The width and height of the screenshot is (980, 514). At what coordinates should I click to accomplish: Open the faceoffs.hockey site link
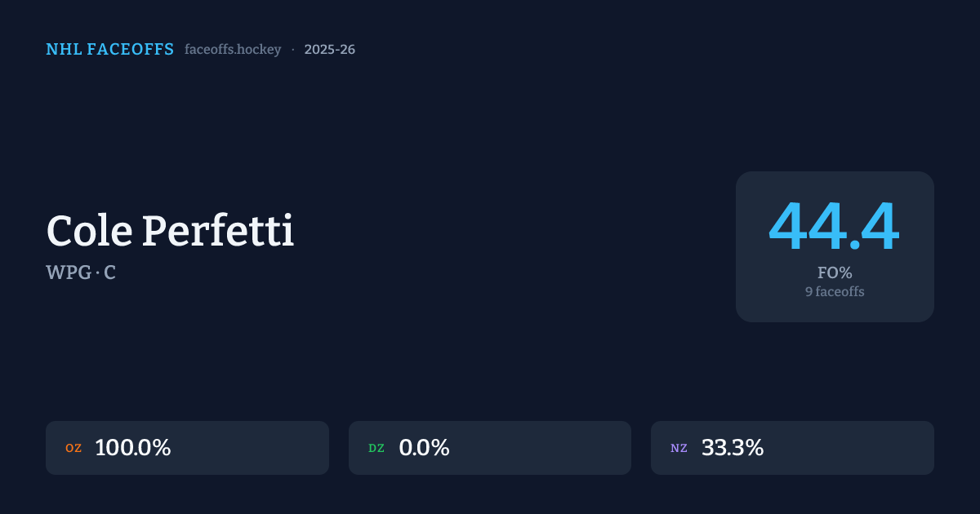tap(233, 50)
